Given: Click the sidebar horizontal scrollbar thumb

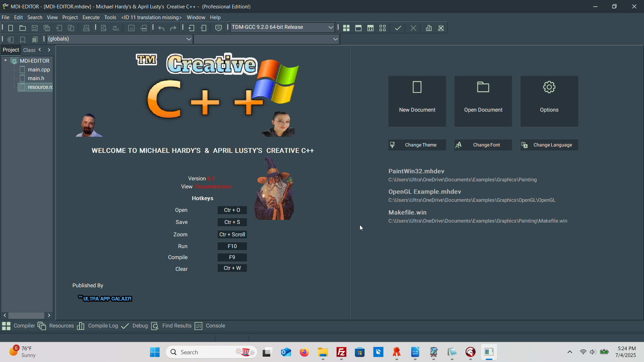Looking at the screenshot, I should (26, 315).
